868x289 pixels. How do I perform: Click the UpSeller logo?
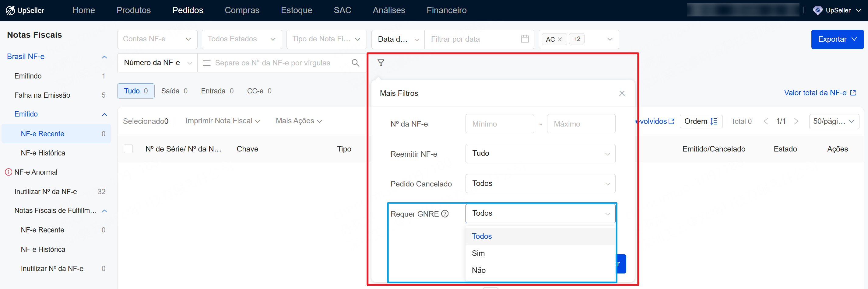[25, 10]
